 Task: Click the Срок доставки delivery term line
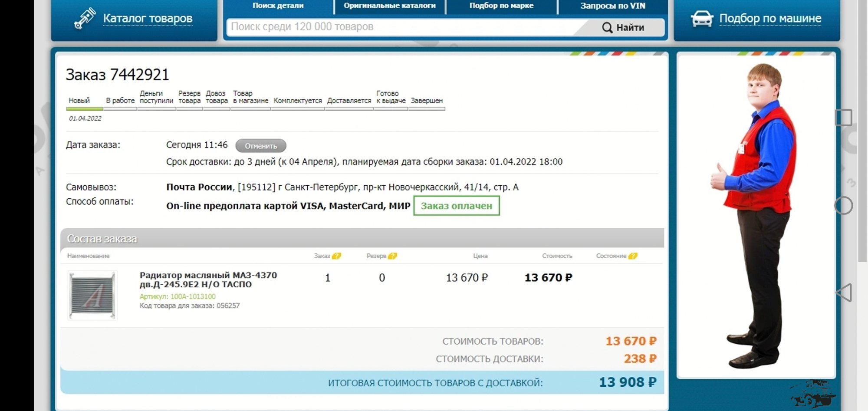click(364, 162)
